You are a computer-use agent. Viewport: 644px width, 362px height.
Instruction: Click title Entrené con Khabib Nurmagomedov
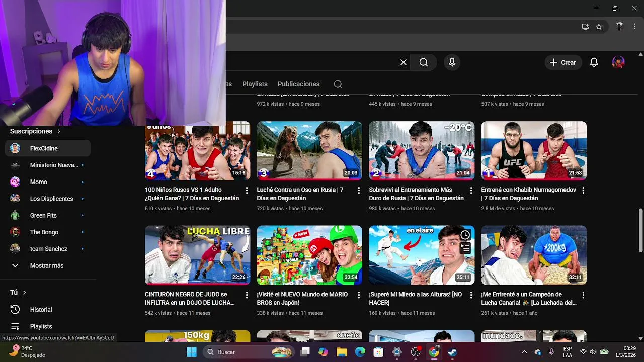pyautogui.click(x=529, y=194)
